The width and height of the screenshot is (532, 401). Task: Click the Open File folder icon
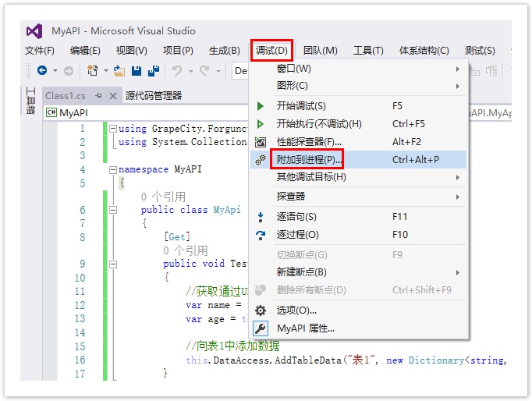tap(119, 70)
